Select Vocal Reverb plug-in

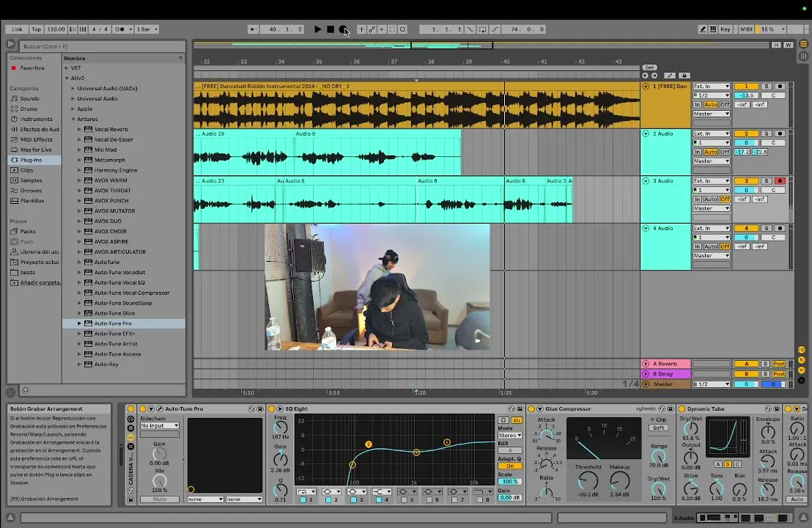coord(111,130)
